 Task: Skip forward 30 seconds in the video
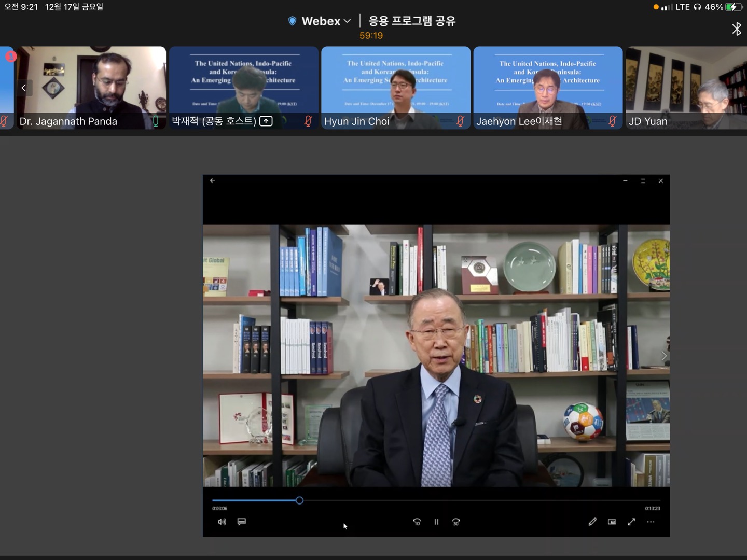tap(456, 522)
